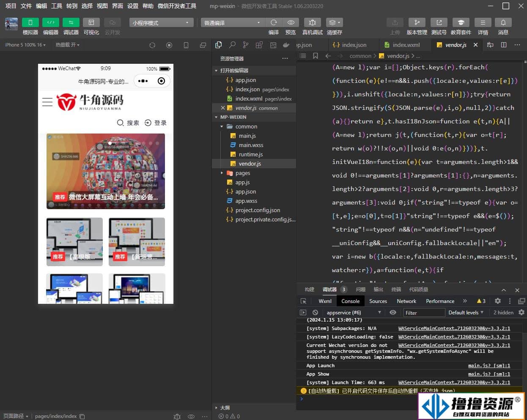Open the details (详情) panel
The image size is (527, 420).
pos(483,22)
